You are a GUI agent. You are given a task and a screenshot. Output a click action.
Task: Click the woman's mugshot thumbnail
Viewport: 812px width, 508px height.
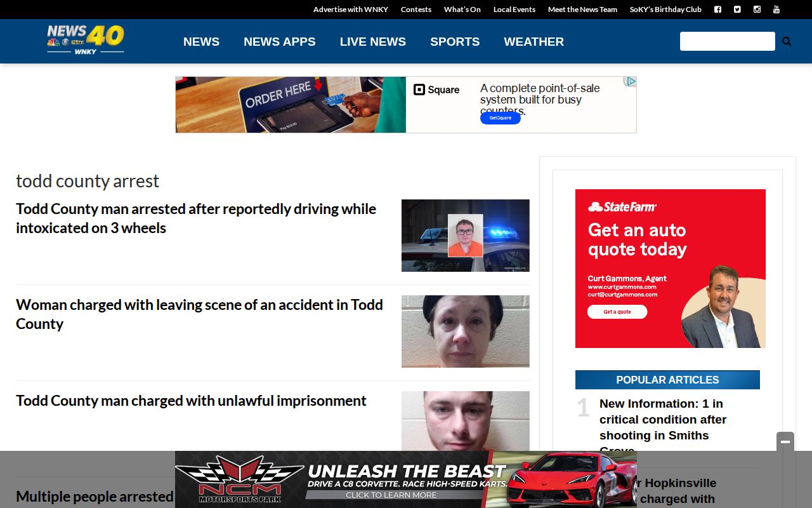pos(466,331)
